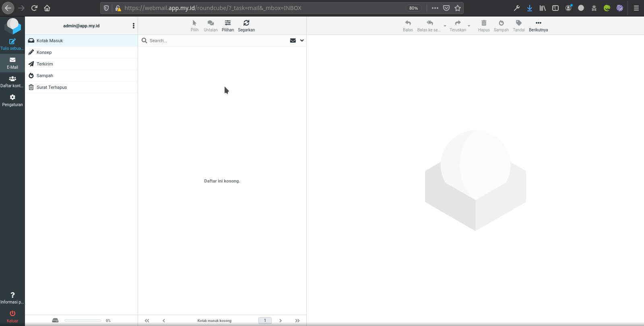Open Firefox account icon
This screenshot has height=326, width=644.
coord(568,8)
